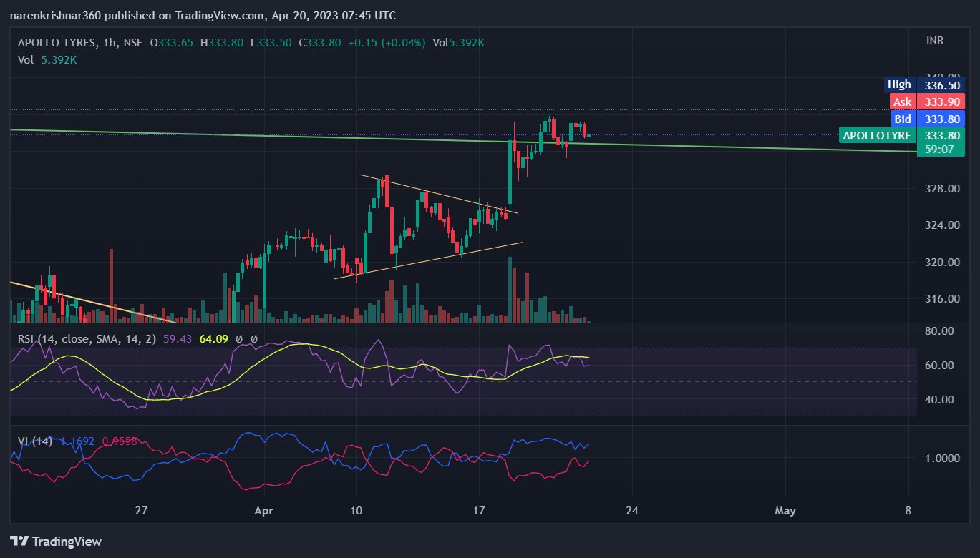Click the Apr label on the time axis
The width and height of the screenshot is (980, 558).
pyautogui.click(x=264, y=511)
